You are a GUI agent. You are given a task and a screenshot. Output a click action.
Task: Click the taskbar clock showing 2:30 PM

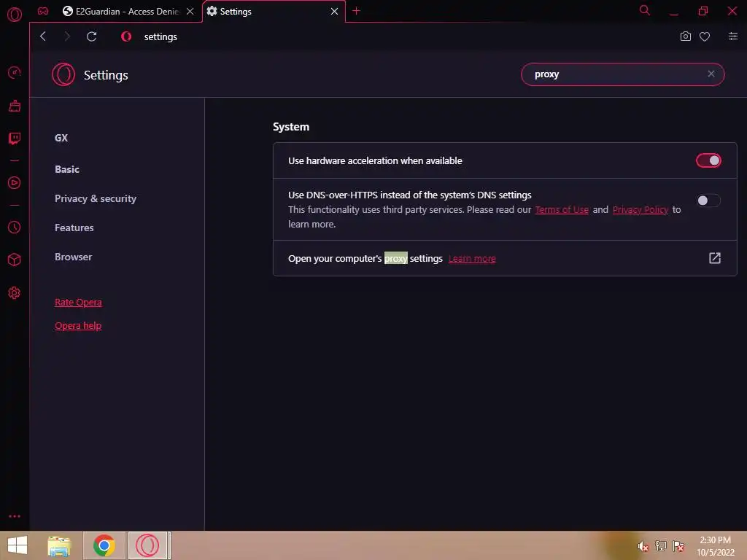tap(716, 546)
